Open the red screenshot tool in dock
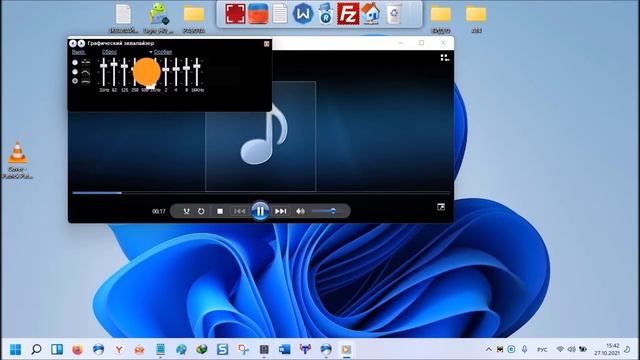 pyautogui.click(x=236, y=13)
